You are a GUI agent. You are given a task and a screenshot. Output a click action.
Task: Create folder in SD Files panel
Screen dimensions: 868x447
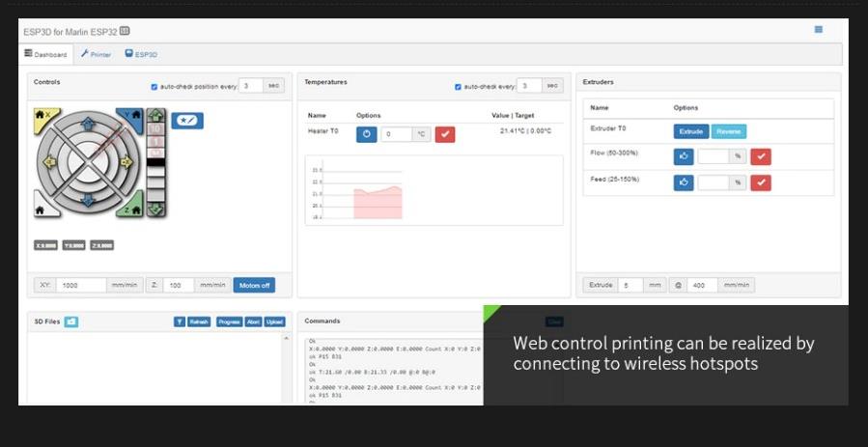click(x=70, y=321)
